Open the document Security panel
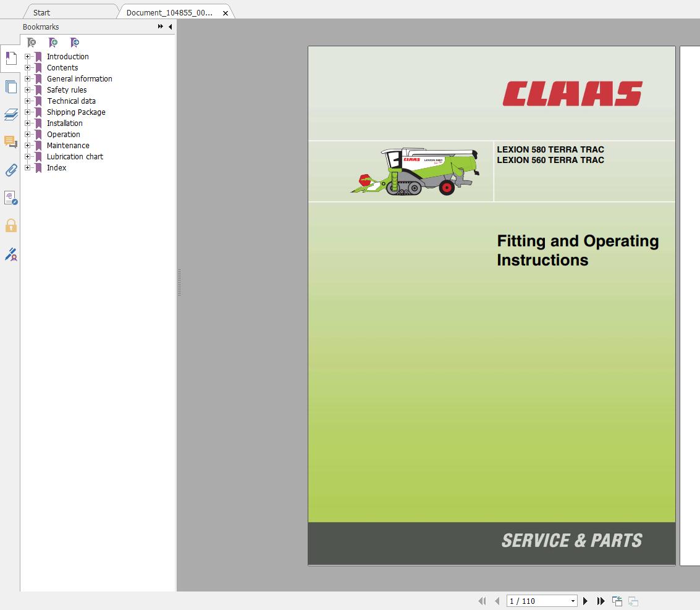Screen dimensions: 700x610 tap(11, 225)
